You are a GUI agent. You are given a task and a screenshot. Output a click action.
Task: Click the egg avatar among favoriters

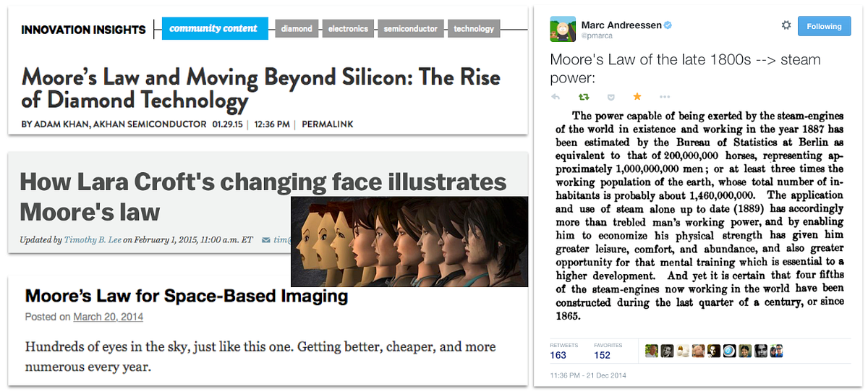tap(682, 351)
